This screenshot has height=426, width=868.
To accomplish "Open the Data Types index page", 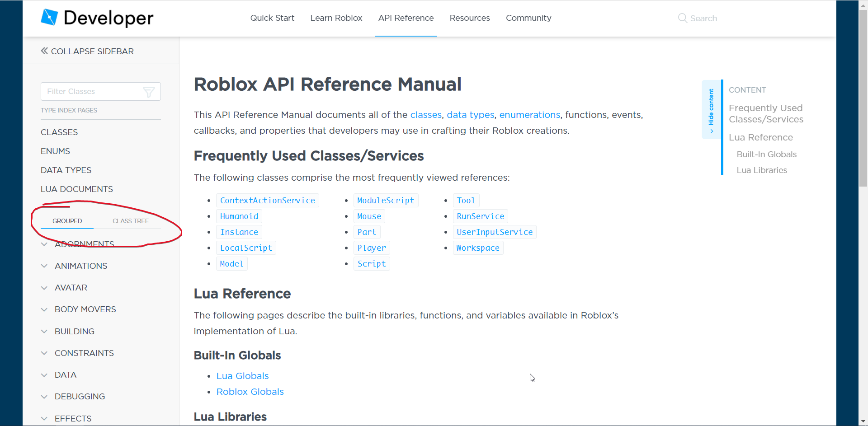I will point(66,170).
